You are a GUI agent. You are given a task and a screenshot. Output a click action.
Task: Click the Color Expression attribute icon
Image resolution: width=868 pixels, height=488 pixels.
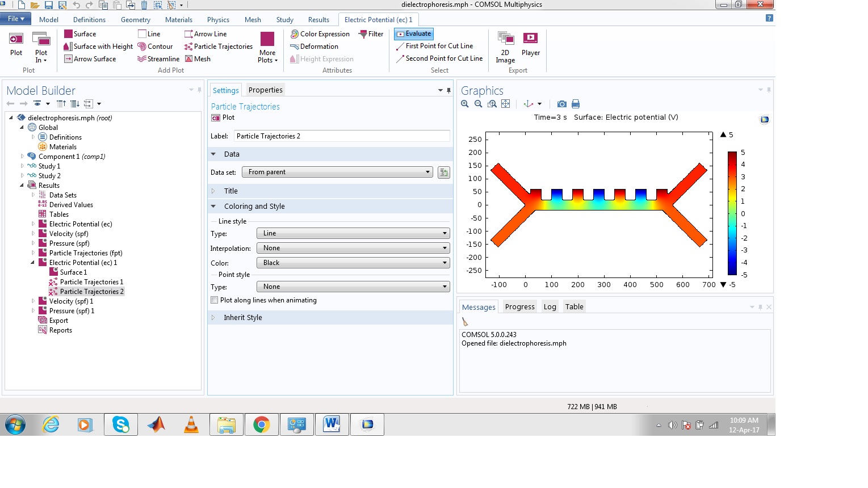click(295, 34)
